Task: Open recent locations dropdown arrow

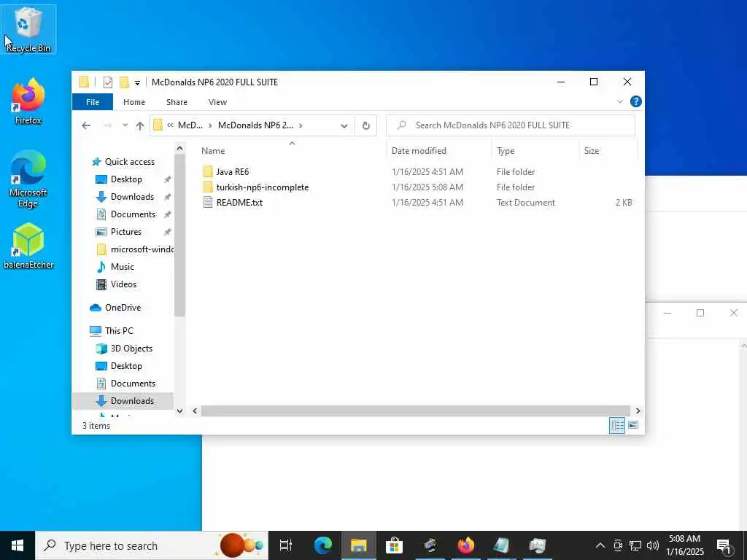Action: (x=125, y=125)
